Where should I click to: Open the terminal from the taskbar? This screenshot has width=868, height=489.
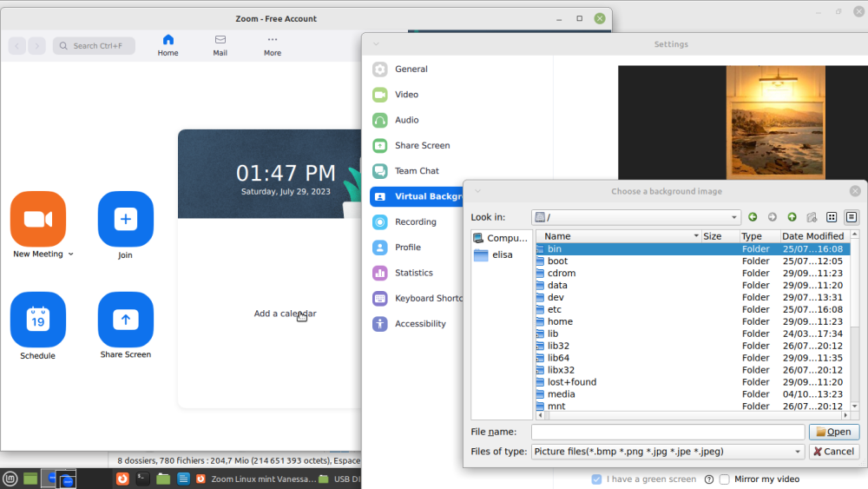point(142,479)
